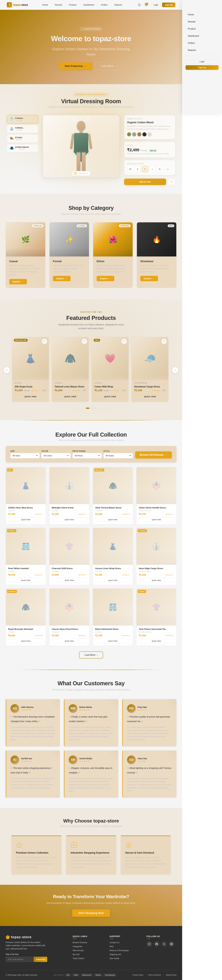Click the KI avatar of Karthik Iyer
Image resolution: width=222 pixels, height=980 pixels.
point(15,760)
